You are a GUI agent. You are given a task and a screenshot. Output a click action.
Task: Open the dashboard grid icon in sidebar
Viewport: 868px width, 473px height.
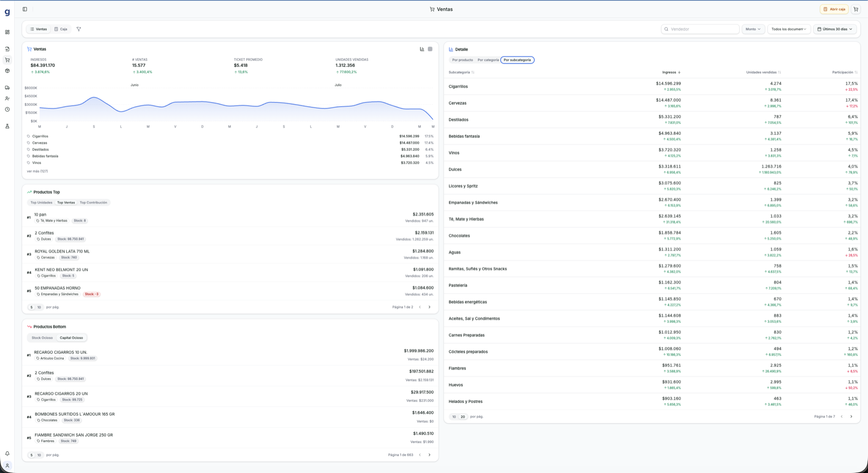point(7,32)
